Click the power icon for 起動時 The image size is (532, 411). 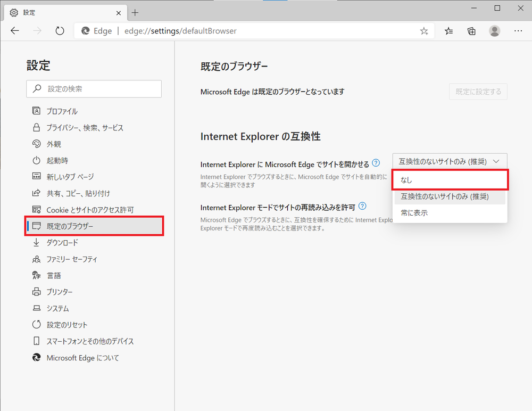(36, 160)
